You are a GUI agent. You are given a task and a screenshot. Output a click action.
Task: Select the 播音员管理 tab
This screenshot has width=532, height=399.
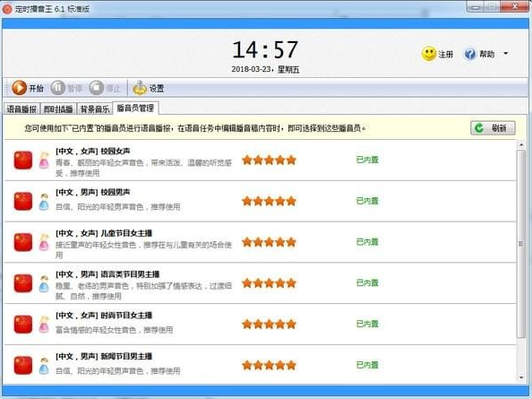(135, 108)
